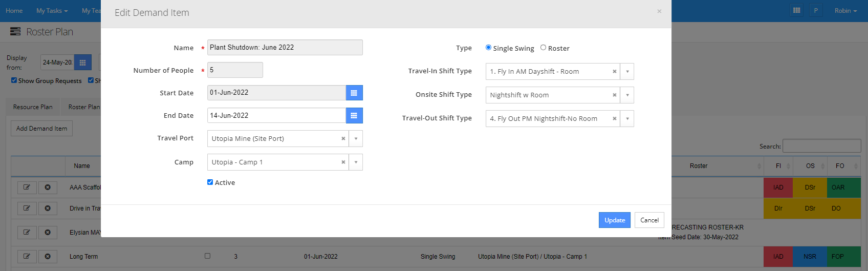Toggle the Long Term row checkbox
This screenshot has width=868, height=271.
(x=207, y=256)
